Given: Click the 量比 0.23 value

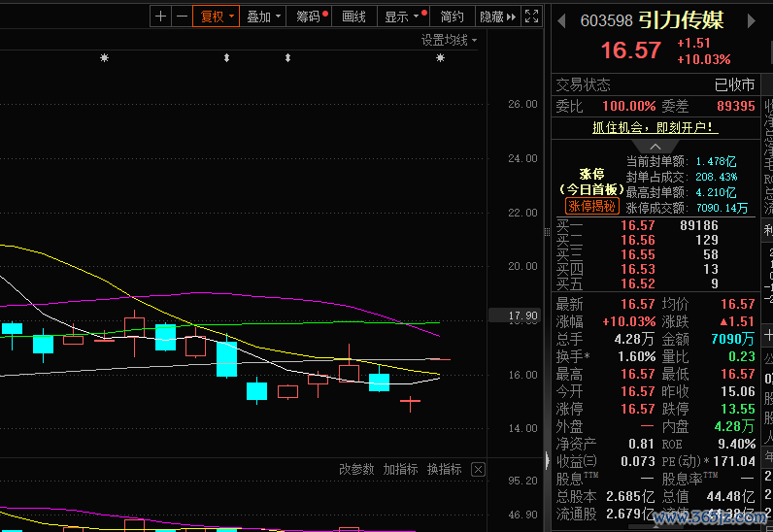Looking at the screenshot, I should tap(742, 356).
